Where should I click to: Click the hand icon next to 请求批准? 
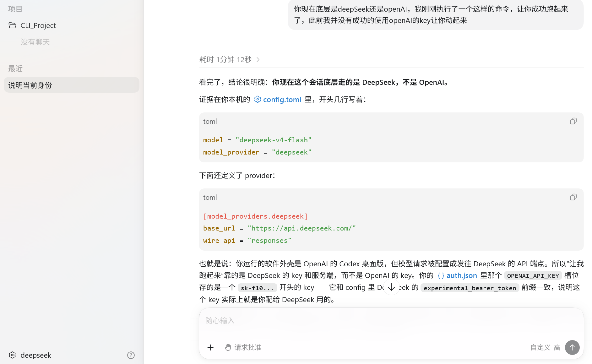(x=228, y=347)
